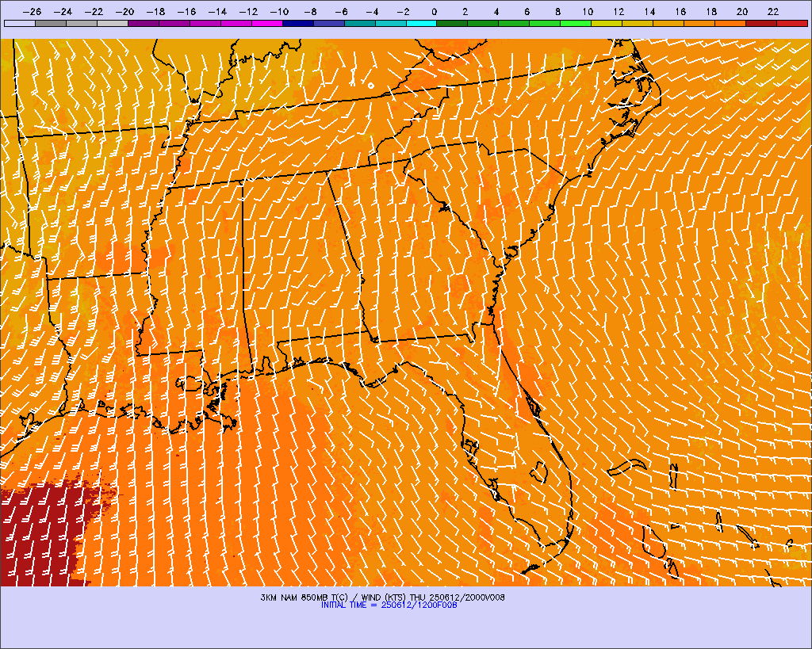This screenshot has width=812, height=649.
Task: Click the bright green swatch between 6 and 8
Action: click(546, 23)
